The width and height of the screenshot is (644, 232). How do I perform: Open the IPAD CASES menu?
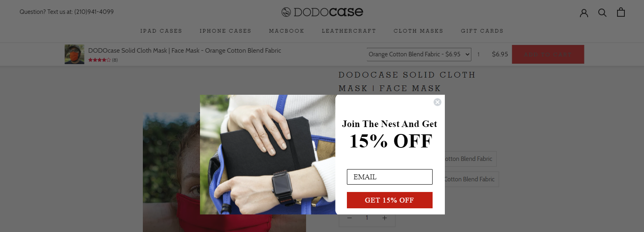(x=161, y=31)
